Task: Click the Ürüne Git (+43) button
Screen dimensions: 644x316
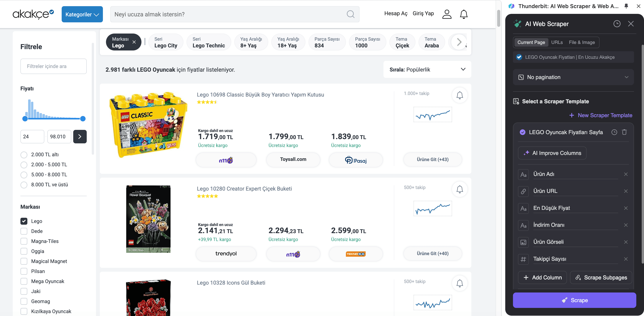Action: [x=432, y=160]
